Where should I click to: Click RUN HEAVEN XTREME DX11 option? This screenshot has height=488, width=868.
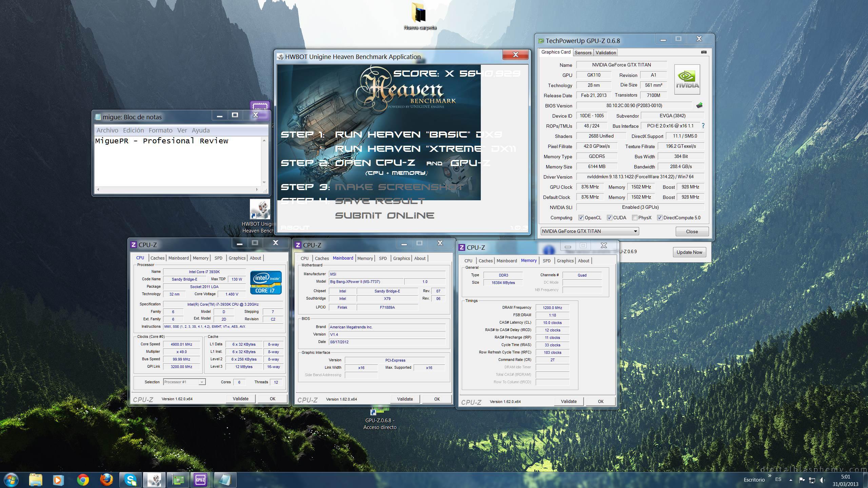click(426, 149)
